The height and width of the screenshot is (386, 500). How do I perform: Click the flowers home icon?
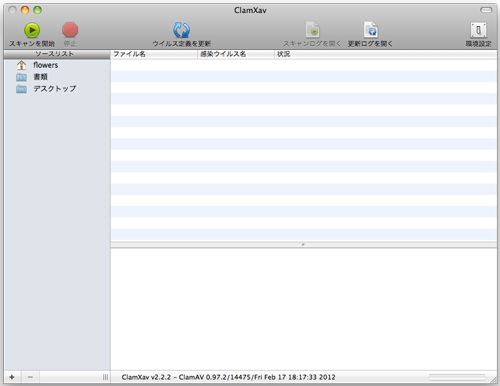[22, 65]
